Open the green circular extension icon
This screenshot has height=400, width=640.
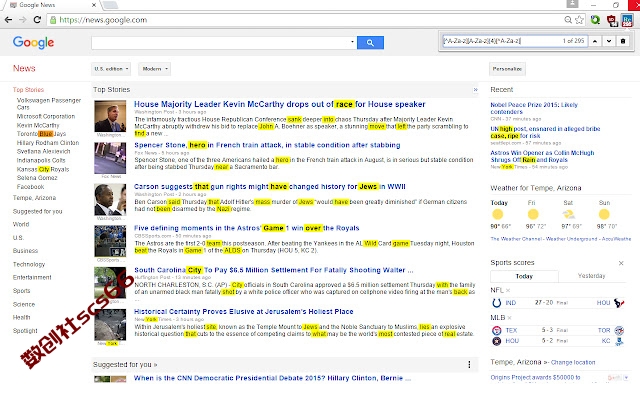point(596,20)
